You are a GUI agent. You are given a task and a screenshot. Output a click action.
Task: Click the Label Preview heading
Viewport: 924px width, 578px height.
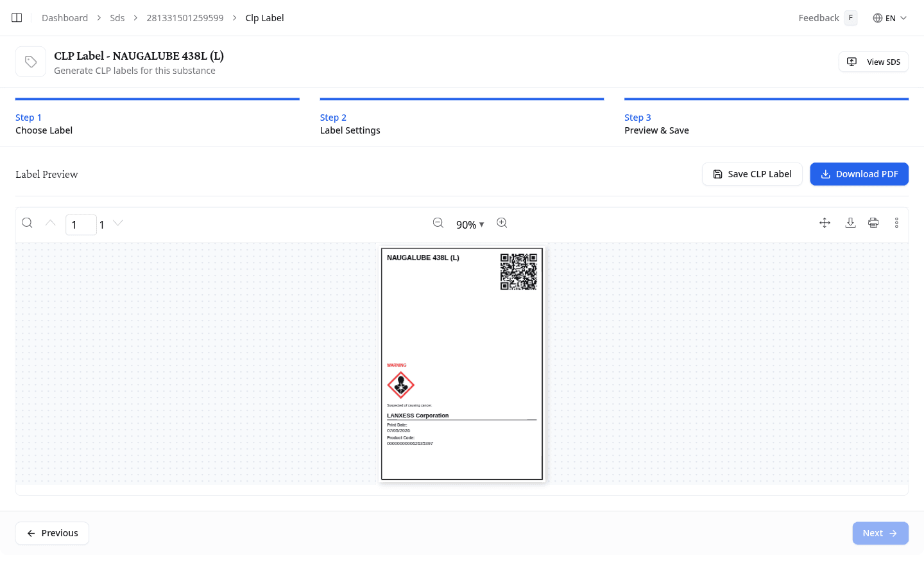tap(47, 174)
